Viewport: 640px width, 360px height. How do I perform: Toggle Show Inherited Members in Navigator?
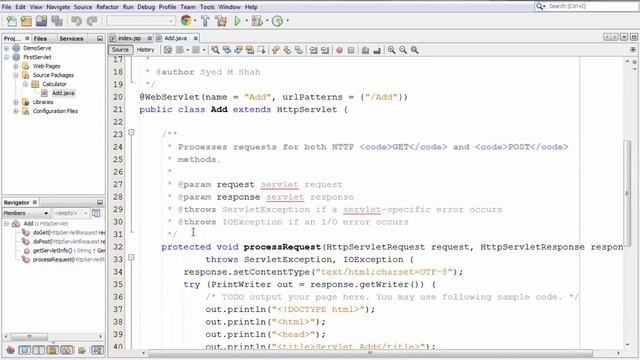tap(11, 350)
